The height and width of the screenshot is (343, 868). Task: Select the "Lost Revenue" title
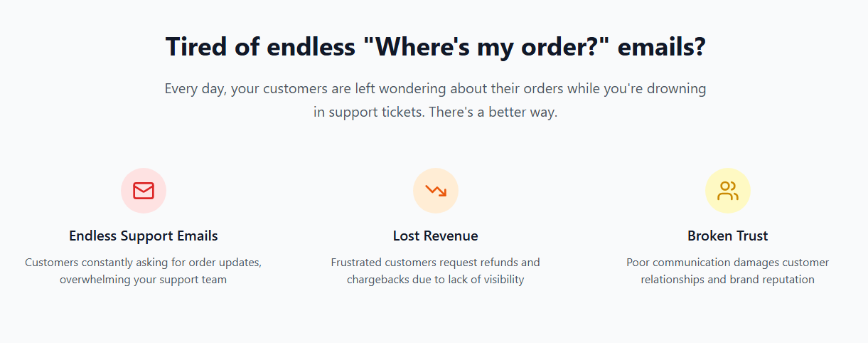(436, 236)
